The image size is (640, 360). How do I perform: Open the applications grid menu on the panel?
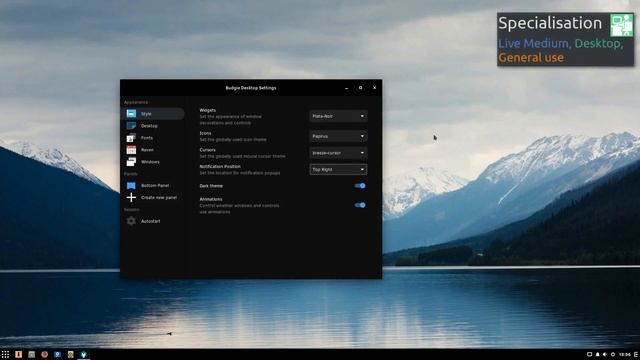click(5, 354)
